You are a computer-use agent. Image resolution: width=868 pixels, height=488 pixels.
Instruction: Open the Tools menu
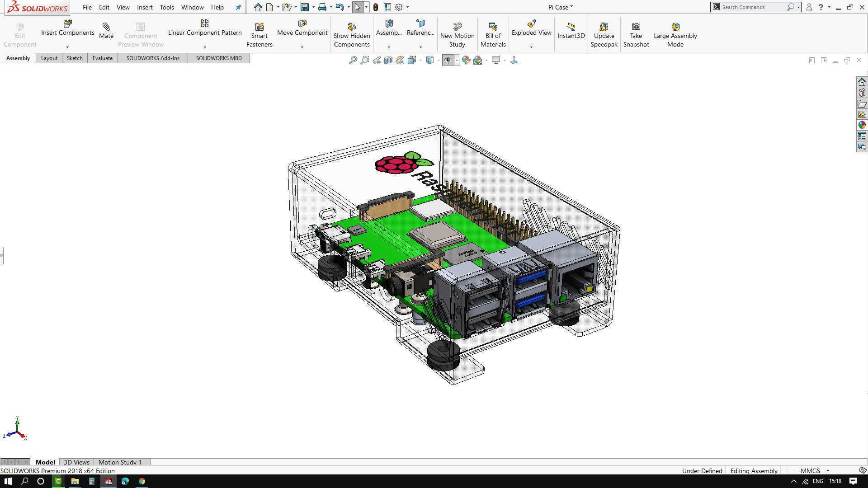[x=167, y=7]
